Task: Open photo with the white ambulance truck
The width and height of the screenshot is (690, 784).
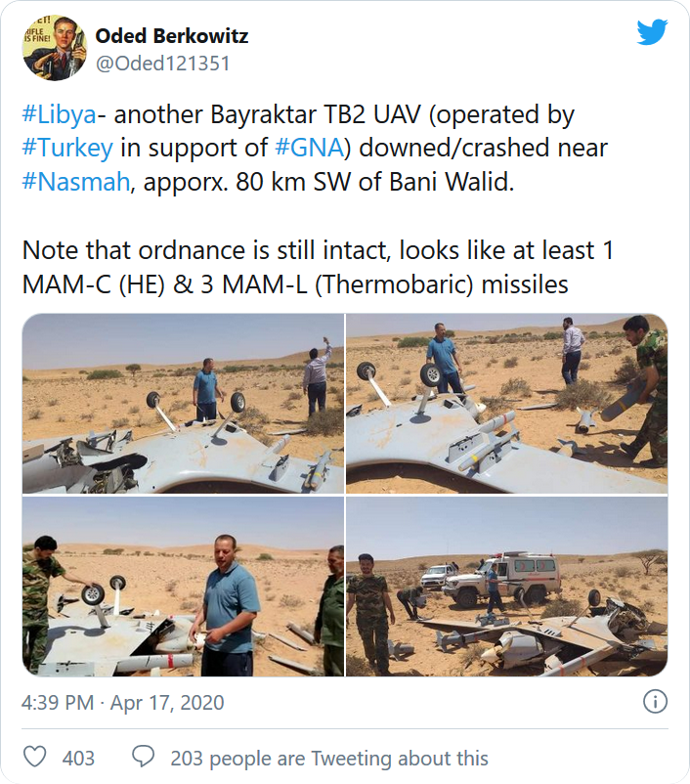Action: (507, 587)
